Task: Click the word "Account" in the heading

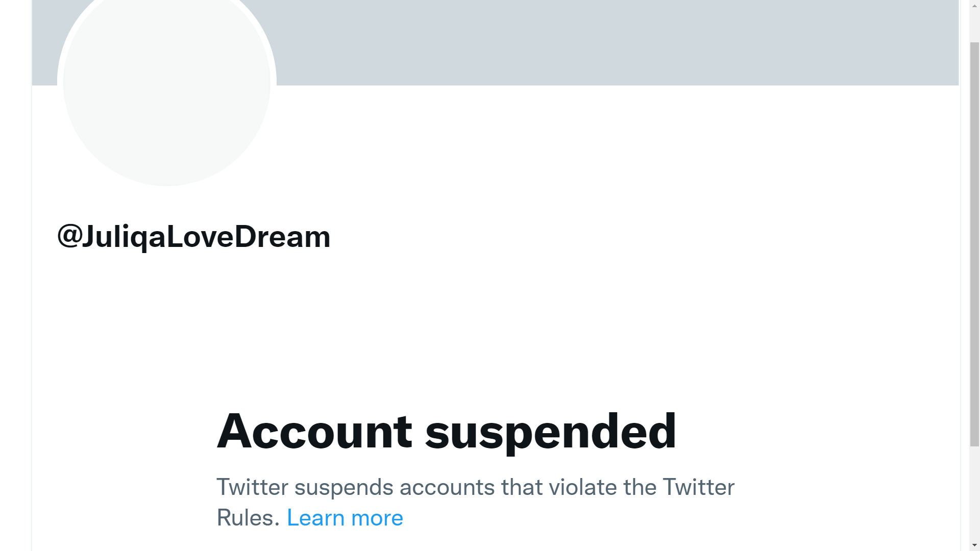Action: point(314,432)
